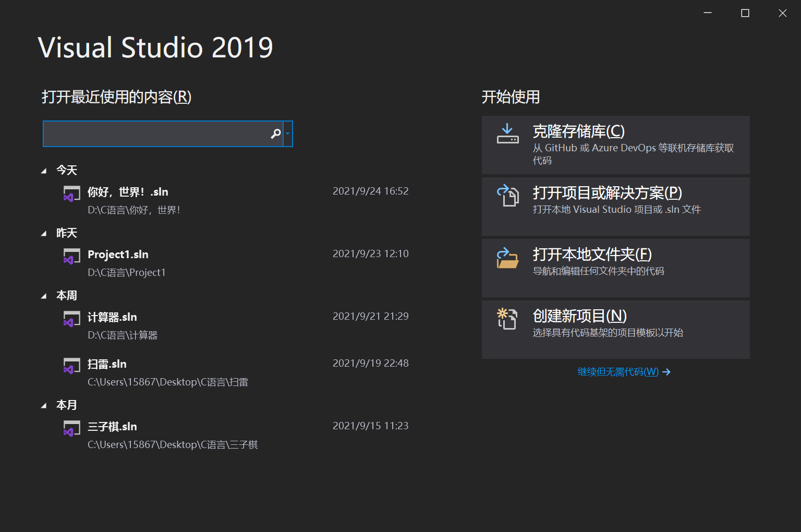This screenshot has width=801, height=532.
Task: Open recent solution 扫雷.sln
Action: tap(107, 364)
